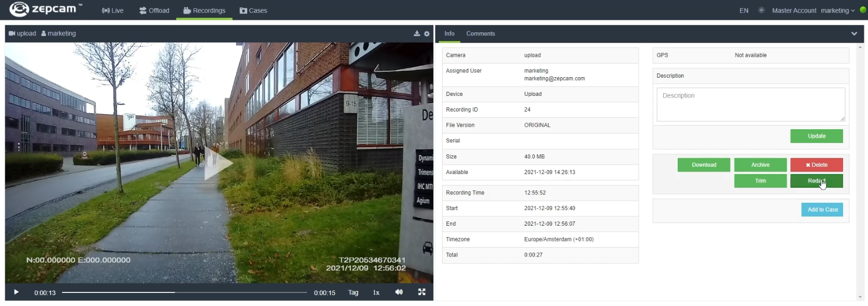Select Start time 2021-12-09 12:55:40
Viewport: 868px width, 306px height.
tap(549, 209)
